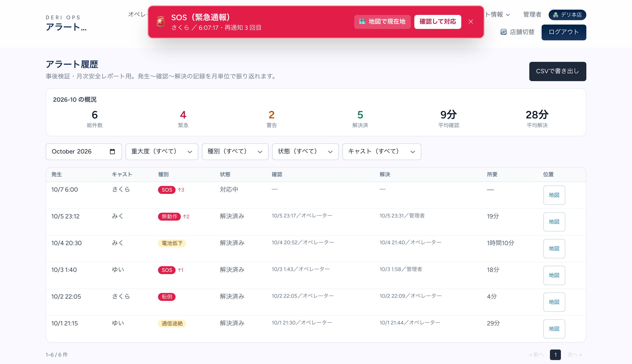Screen dimensions: 632x364
Task: Open the キャスト（すべて）dropdown
Action: coord(382,152)
